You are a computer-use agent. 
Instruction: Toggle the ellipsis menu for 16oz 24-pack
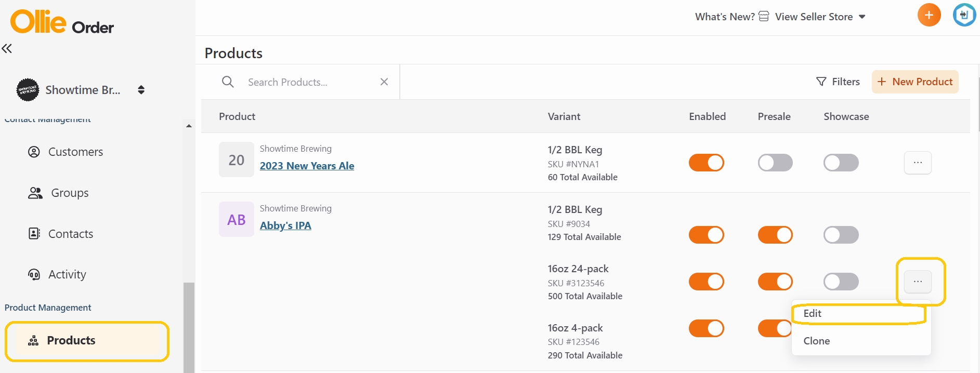918,282
